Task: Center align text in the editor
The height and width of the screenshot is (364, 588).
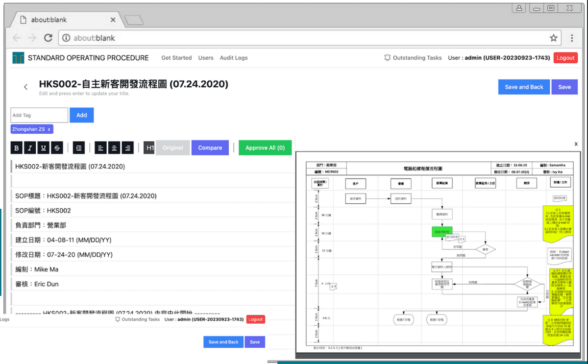Action: (x=114, y=148)
